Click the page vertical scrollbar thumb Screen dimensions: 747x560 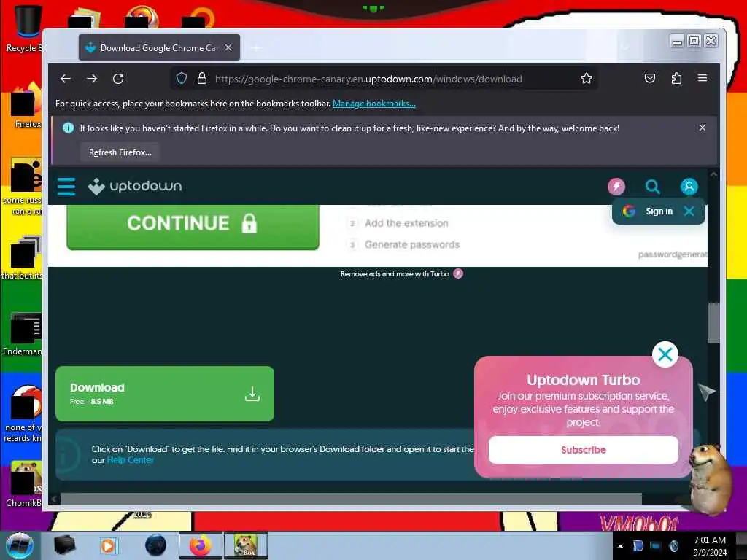[x=713, y=323]
